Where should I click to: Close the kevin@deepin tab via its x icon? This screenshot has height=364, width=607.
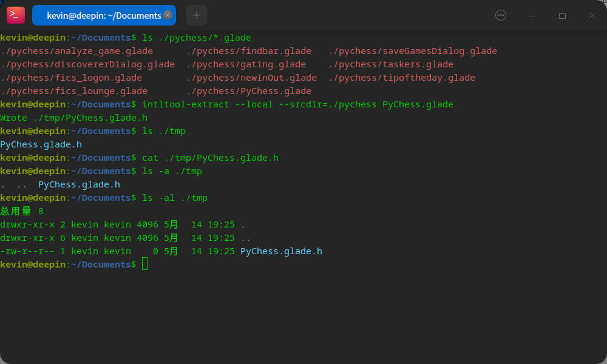click(168, 15)
